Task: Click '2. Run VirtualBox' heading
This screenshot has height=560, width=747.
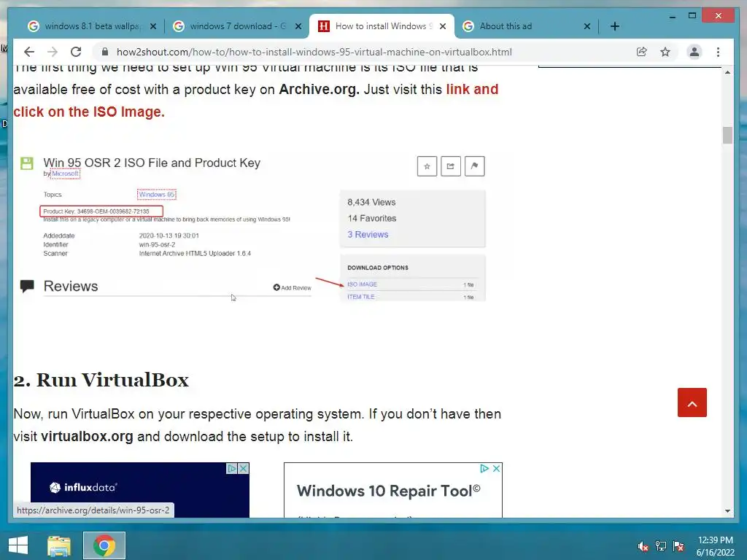Action: pyautogui.click(x=101, y=380)
